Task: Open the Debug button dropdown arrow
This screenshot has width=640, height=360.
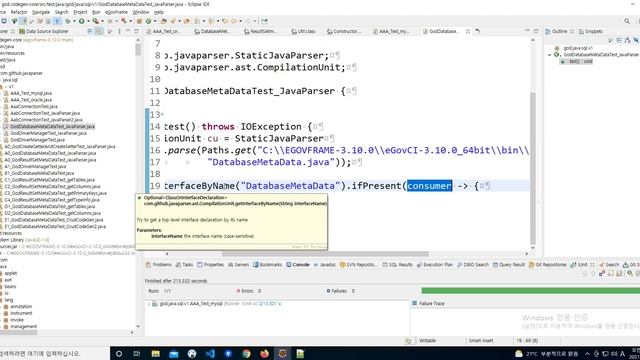Action: pos(74,21)
